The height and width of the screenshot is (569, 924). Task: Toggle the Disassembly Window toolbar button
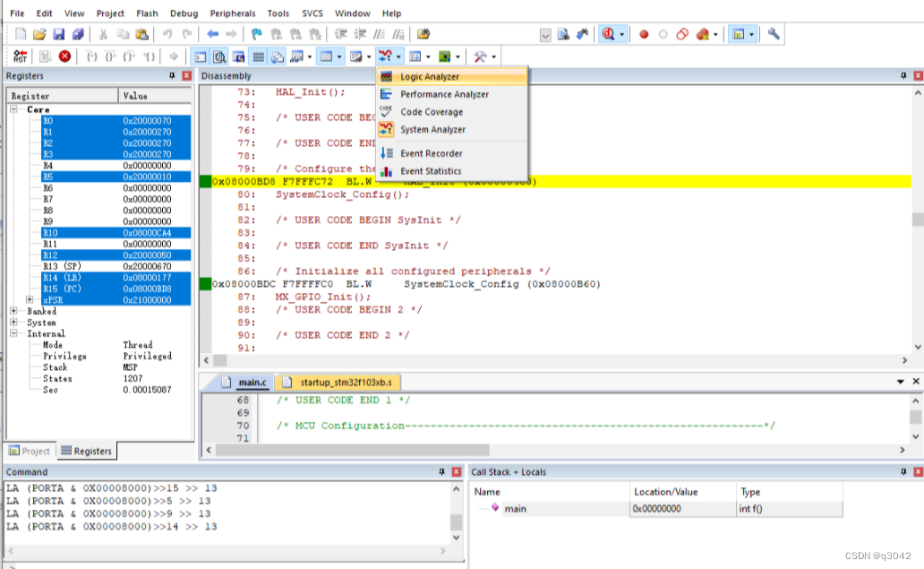pyautogui.click(x=219, y=56)
